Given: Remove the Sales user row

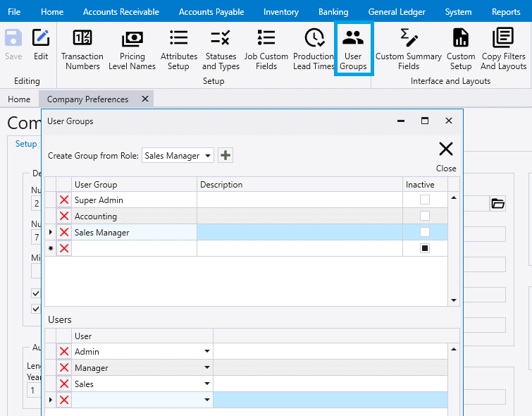Looking at the screenshot, I should 64,384.
